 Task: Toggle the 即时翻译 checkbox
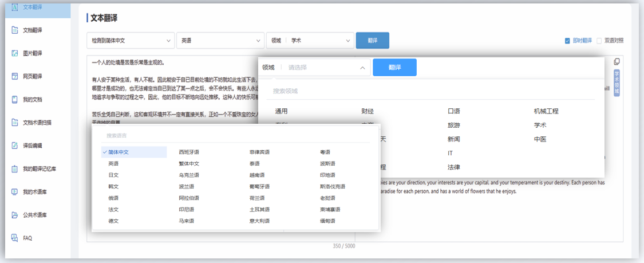tap(567, 41)
